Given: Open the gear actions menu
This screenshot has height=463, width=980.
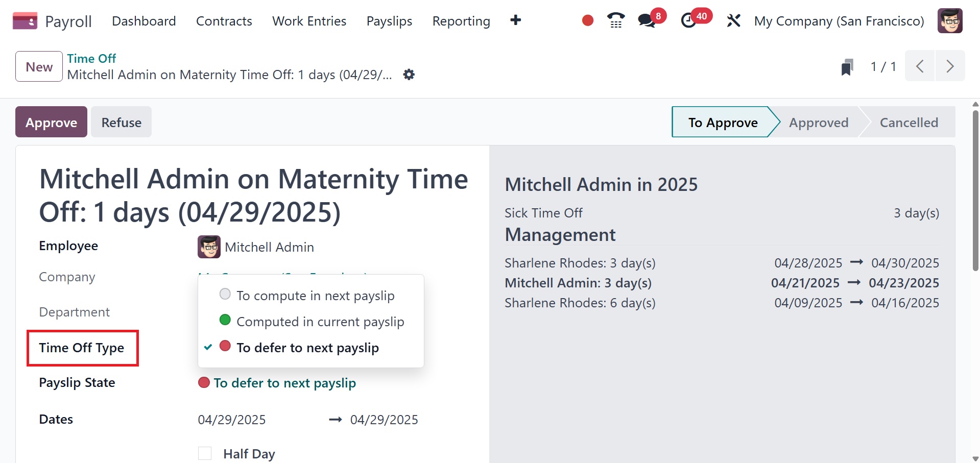Looking at the screenshot, I should (x=409, y=75).
